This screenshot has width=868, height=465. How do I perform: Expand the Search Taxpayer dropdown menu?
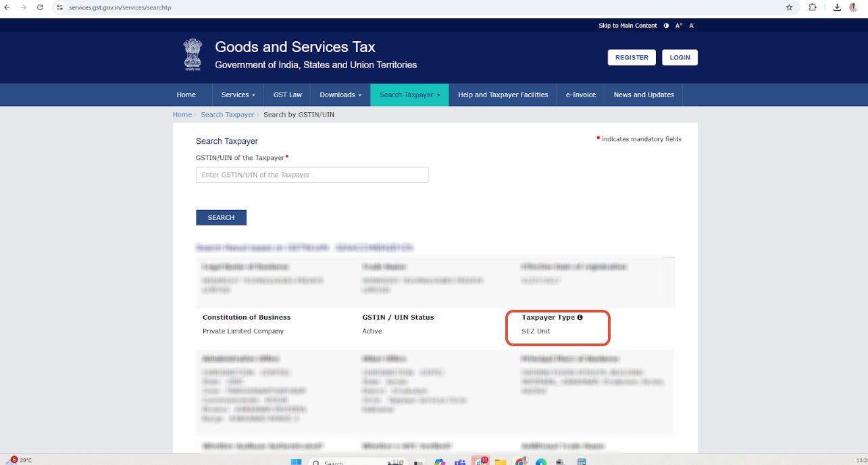pyautogui.click(x=409, y=95)
